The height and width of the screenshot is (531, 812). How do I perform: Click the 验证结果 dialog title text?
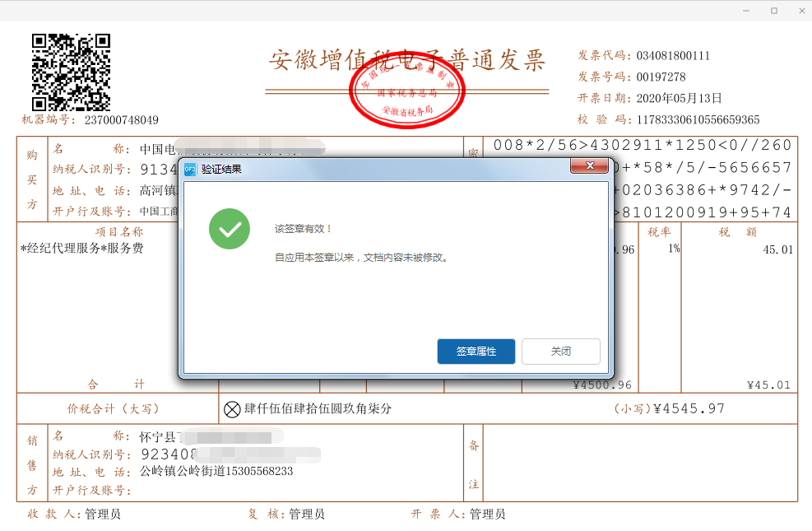pos(221,169)
